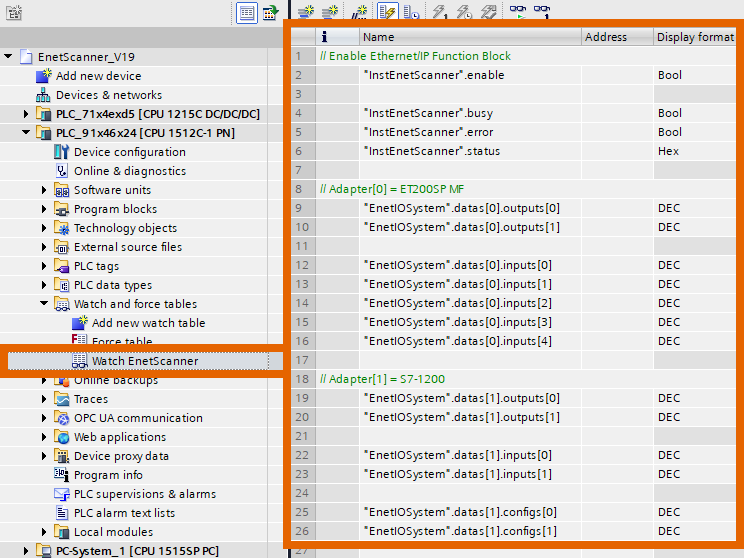Click the Online & diagnostics stethoscope icon

point(61,171)
